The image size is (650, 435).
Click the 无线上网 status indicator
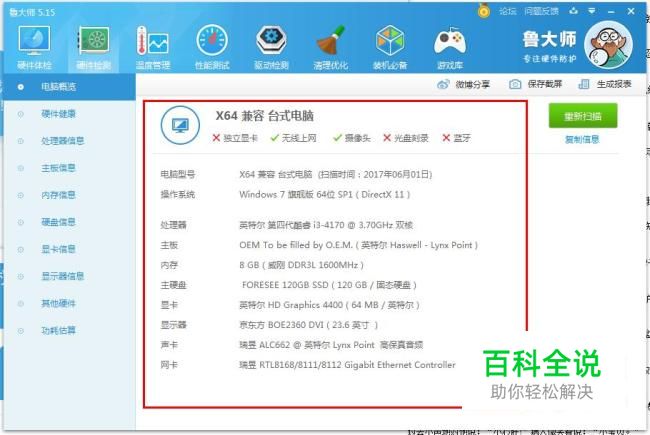pos(293,138)
